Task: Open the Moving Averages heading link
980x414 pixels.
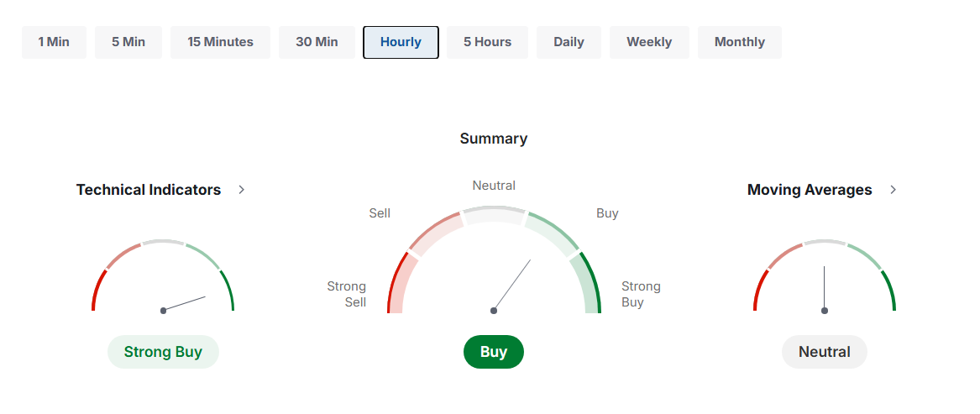Action: pyautogui.click(x=810, y=190)
